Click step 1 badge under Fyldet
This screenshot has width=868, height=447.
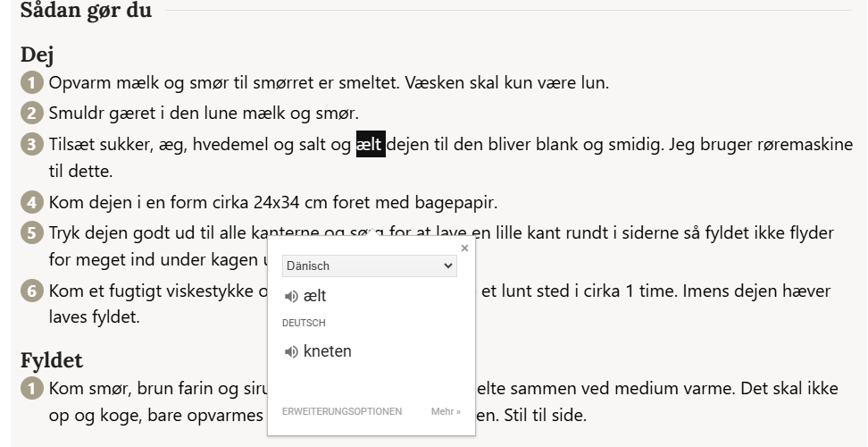[x=32, y=388]
